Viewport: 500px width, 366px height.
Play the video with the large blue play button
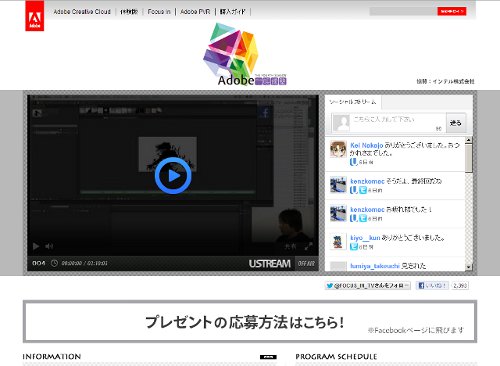(x=173, y=175)
